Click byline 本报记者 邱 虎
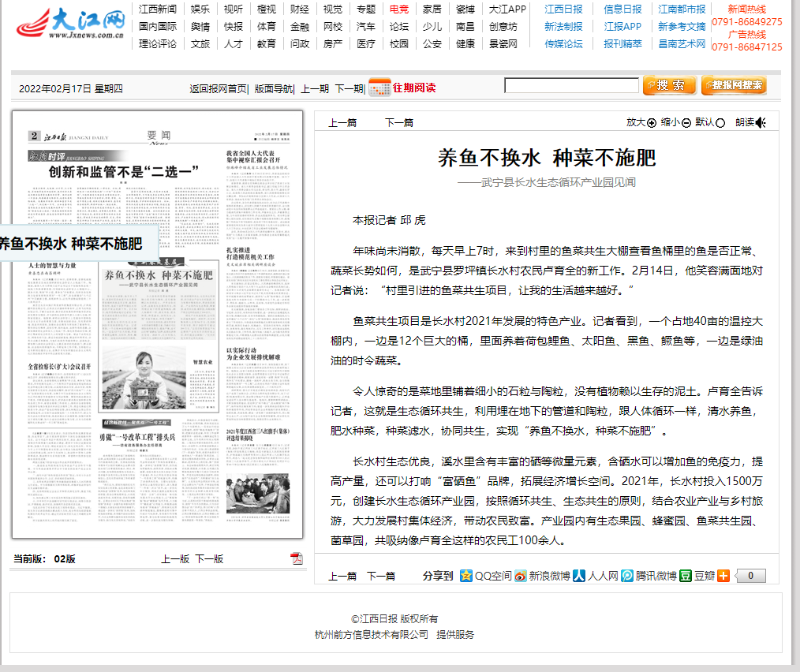 pos(389,220)
